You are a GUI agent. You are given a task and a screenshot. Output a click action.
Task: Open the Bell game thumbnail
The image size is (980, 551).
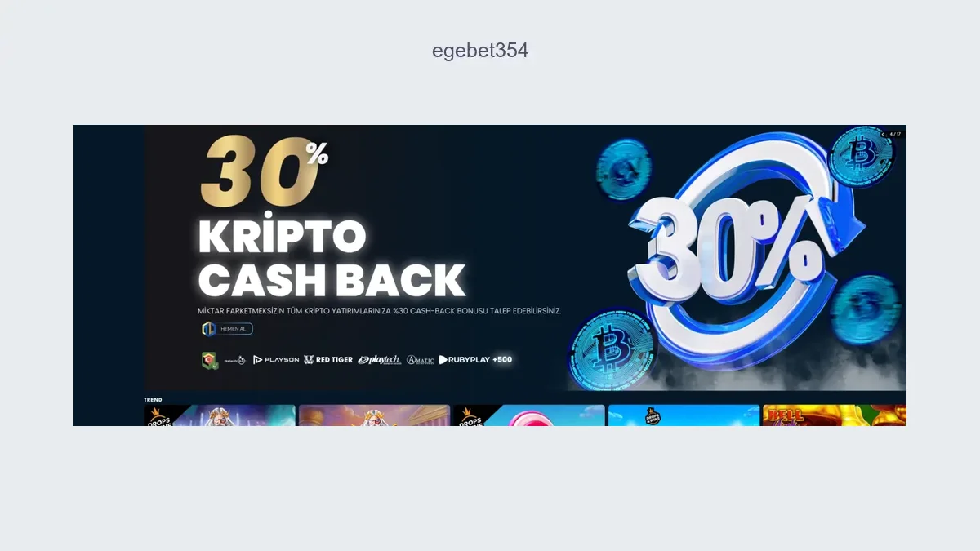click(x=835, y=415)
